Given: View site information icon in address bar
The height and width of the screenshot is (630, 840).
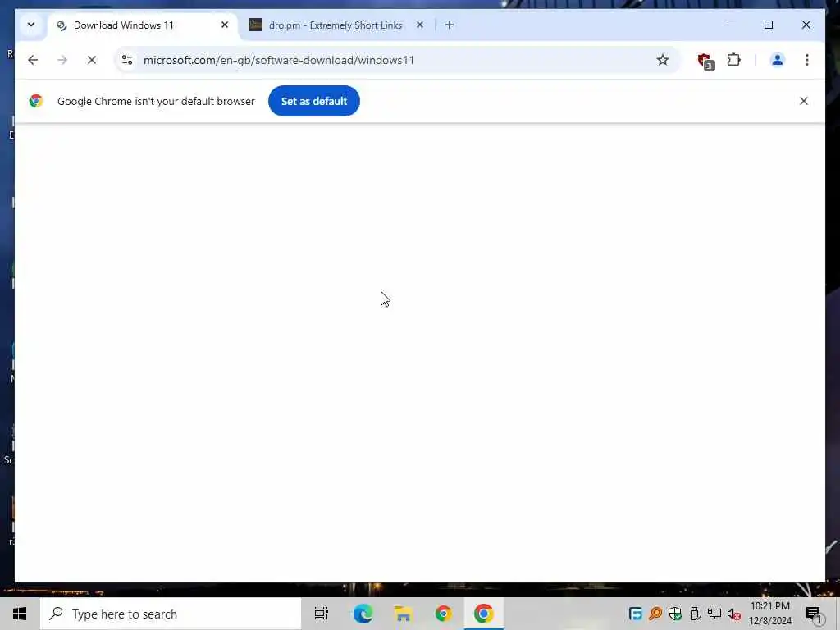Looking at the screenshot, I should point(127,60).
